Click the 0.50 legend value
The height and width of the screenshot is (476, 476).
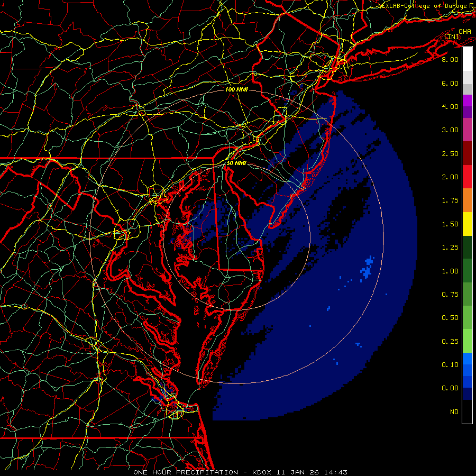click(x=450, y=318)
